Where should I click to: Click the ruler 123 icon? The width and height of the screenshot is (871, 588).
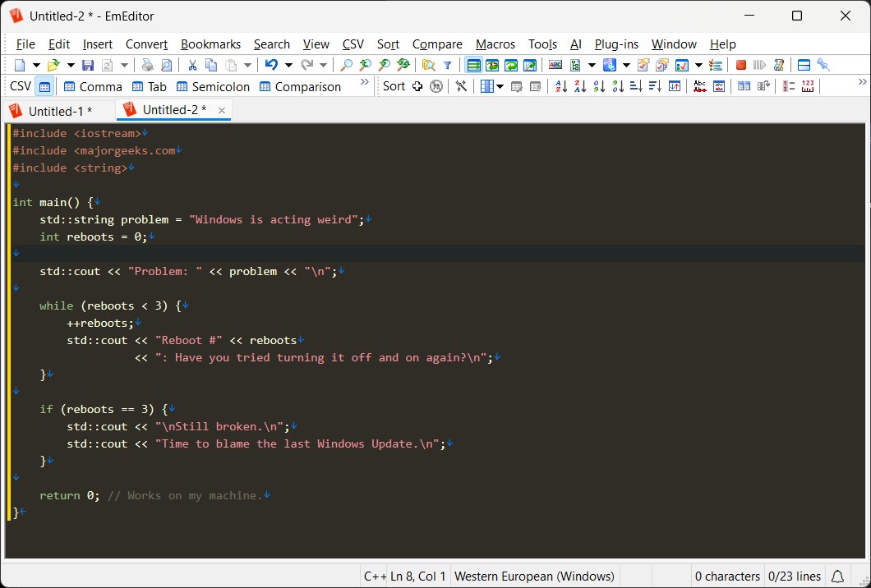pyautogui.click(x=808, y=86)
